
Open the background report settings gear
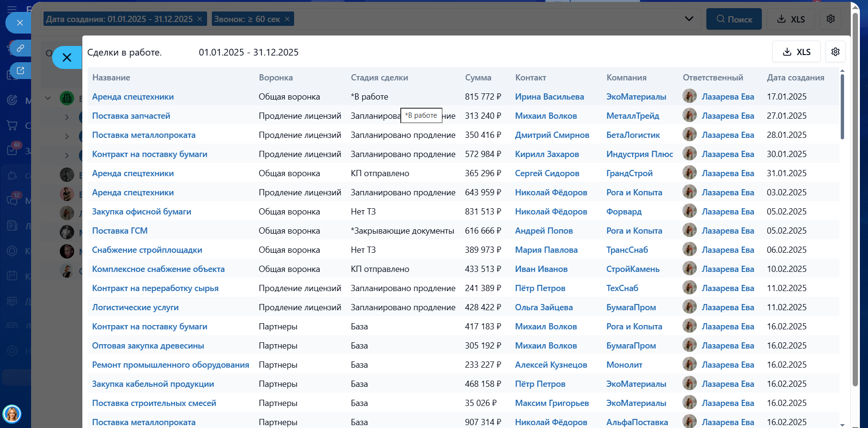click(x=831, y=19)
